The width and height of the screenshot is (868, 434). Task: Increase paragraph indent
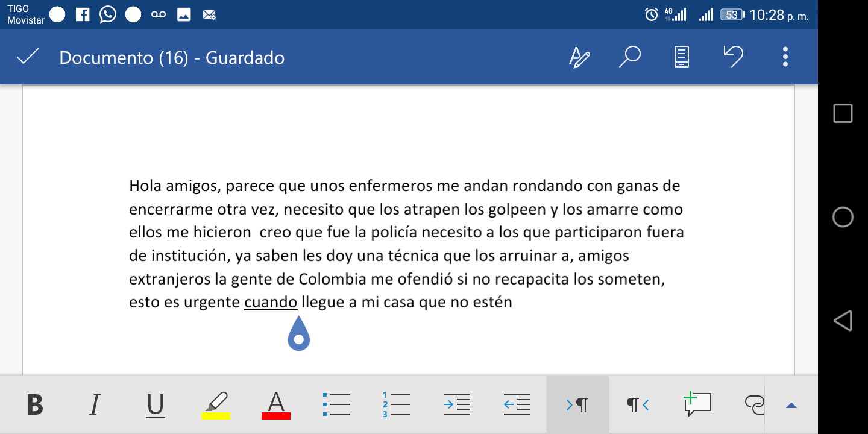click(x=457, y=404)
